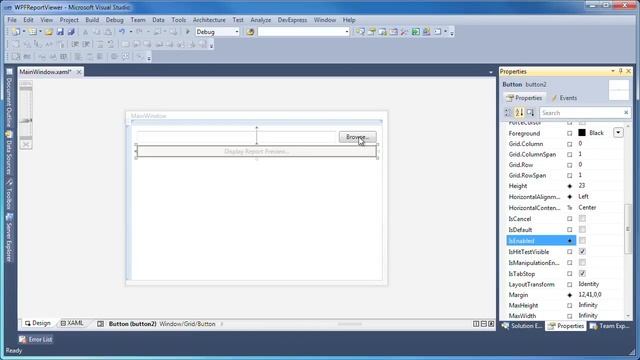The height and width of the screenshot is (360, 640).
Task: Toggle the IsEnabled checkbox
Action: click(582, 240)
